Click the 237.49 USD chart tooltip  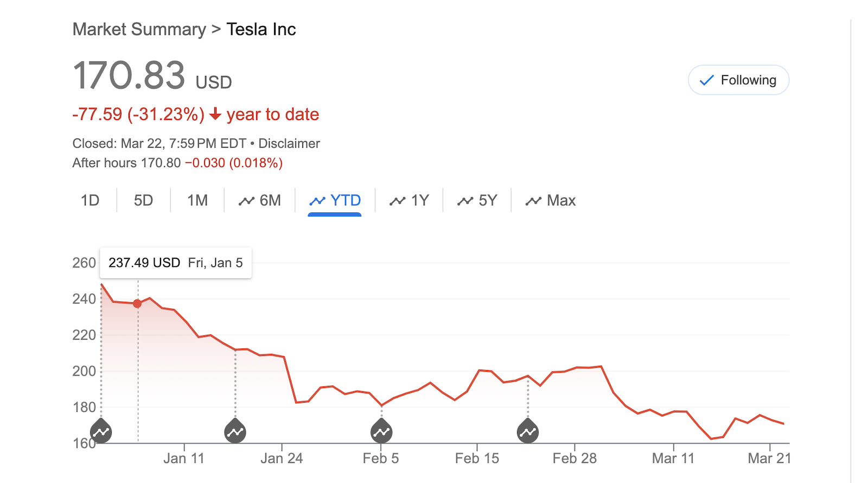175,263
